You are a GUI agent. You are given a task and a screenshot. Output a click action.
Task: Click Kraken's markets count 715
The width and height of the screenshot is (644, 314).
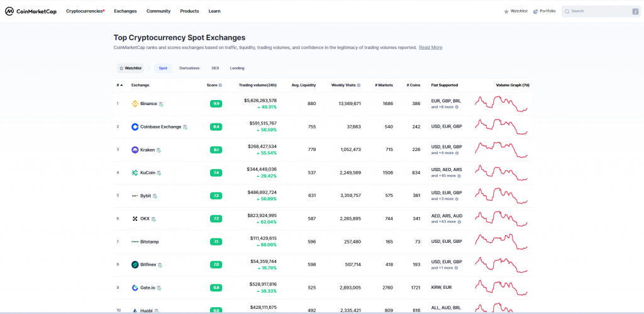[388, 150]
